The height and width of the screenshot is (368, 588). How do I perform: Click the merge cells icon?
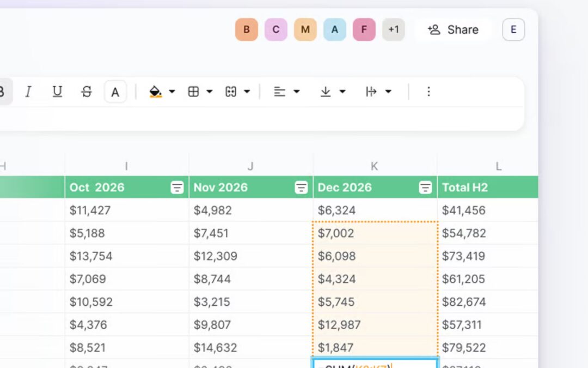[232, 92]
